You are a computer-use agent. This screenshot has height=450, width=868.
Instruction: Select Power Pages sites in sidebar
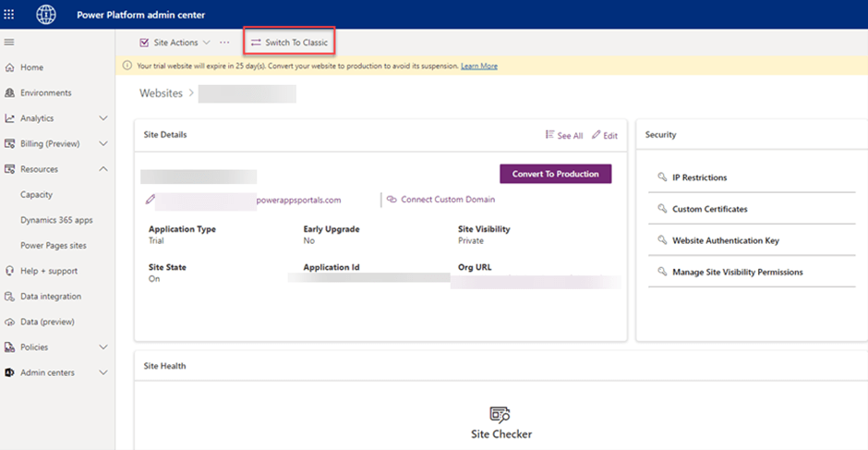click(53, 246)
